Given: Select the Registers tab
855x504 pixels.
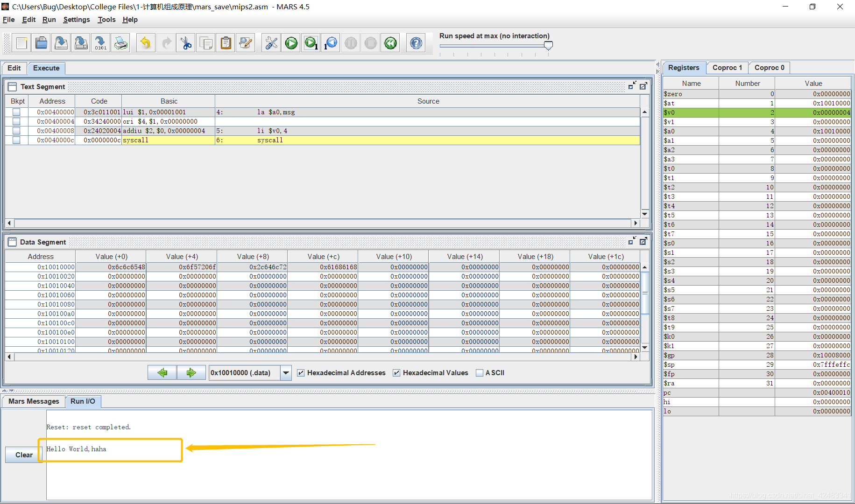Looking at the screenshot, I should (x=684, y=68).
